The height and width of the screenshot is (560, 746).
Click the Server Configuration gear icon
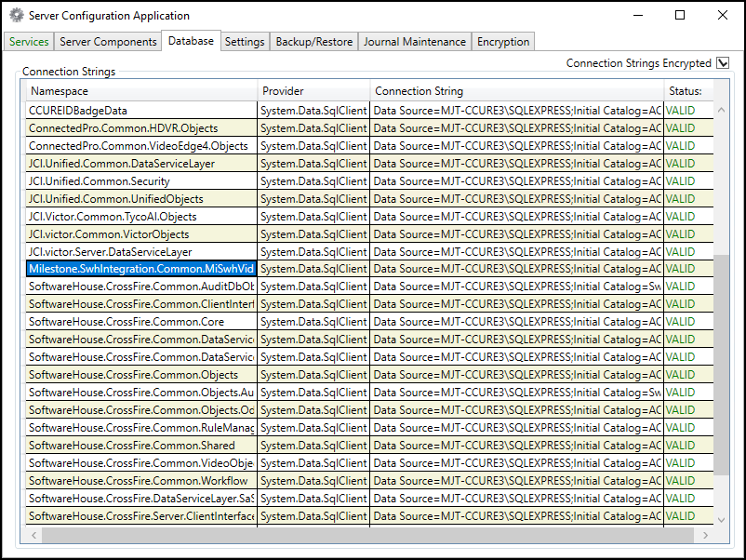tap(16, 16)
